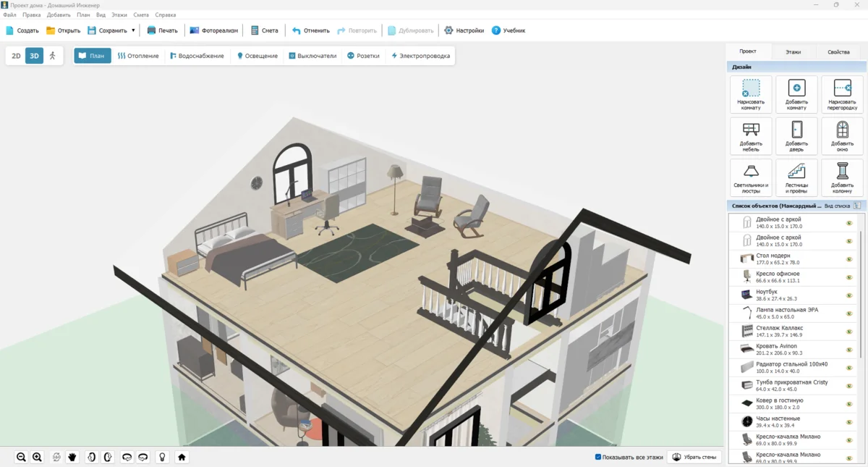868x467 pixels.
Task: Open the Учебник tutorial
Action: pyautogui.click(x=508, y=30)
